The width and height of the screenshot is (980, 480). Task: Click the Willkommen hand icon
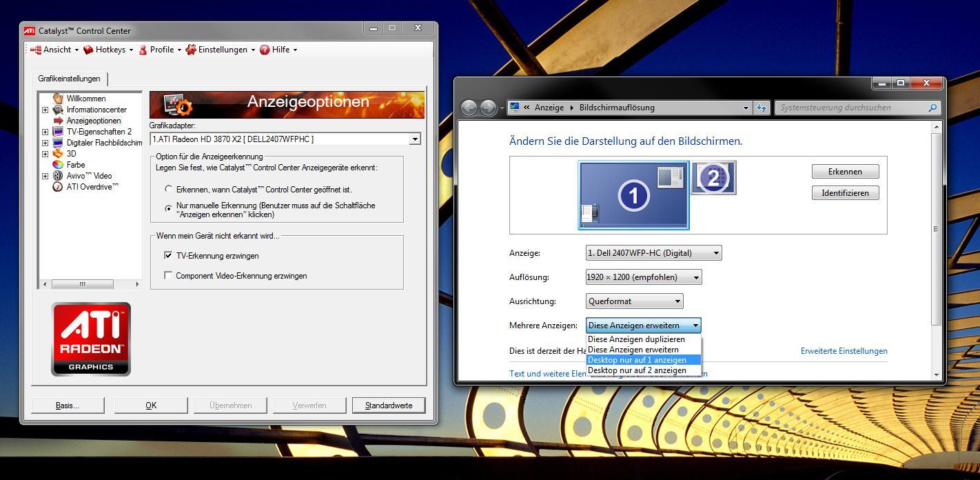point(59,99)
